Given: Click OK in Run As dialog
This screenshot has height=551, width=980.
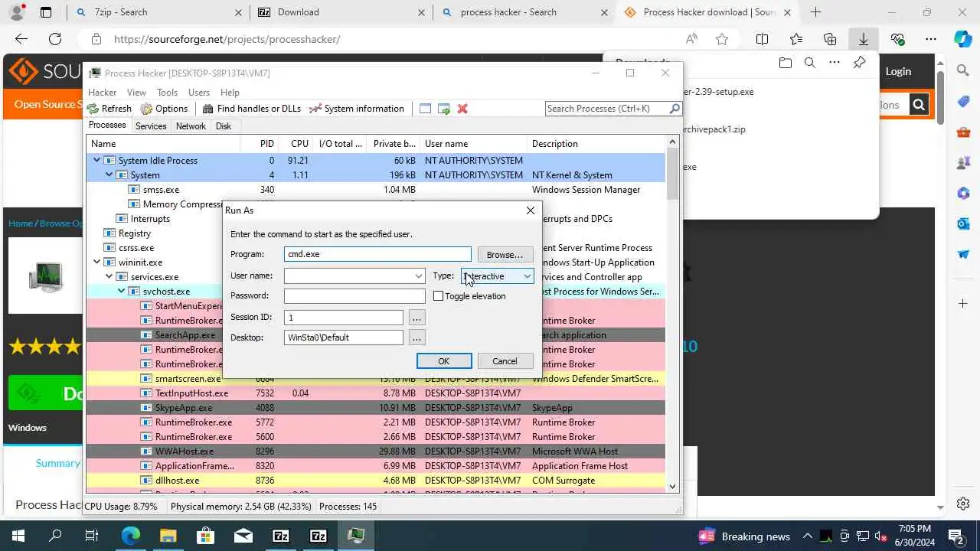Looking at the screenshot, I should (444, 361).
